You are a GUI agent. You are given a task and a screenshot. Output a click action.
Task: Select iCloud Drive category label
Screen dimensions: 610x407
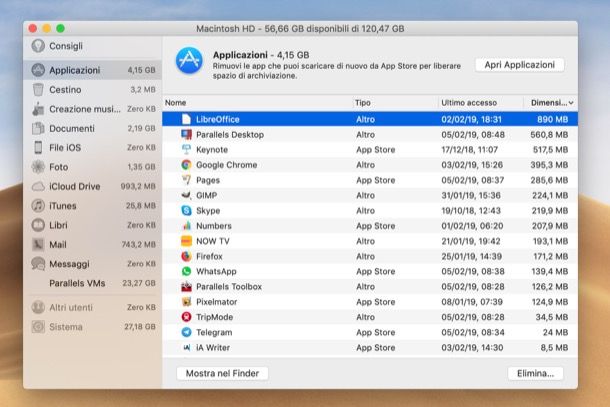pyautogui.click(x=75, y=186)
